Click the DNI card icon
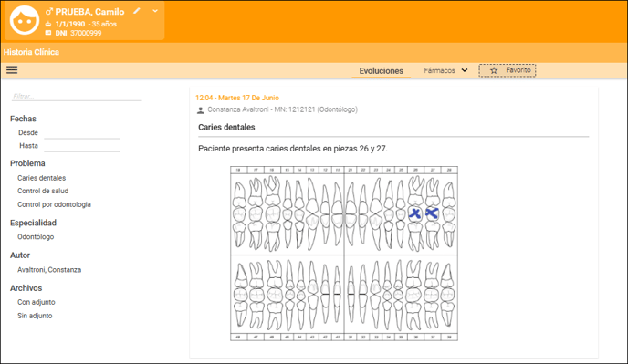628x364 pixels. [48, 33]
